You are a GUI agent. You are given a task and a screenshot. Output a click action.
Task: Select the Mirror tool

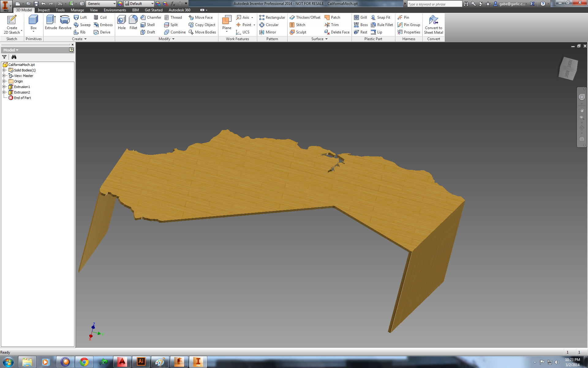pos(268,32)
